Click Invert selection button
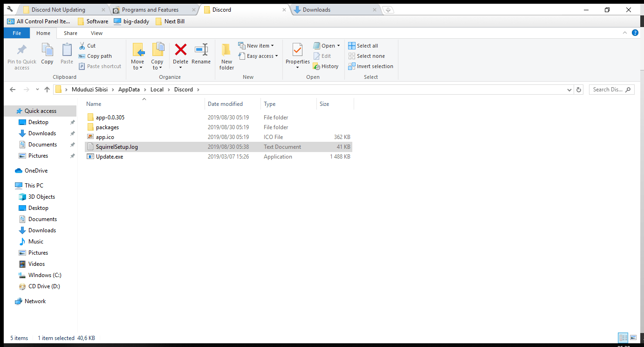The image size is (644, 347). point(371,66)
